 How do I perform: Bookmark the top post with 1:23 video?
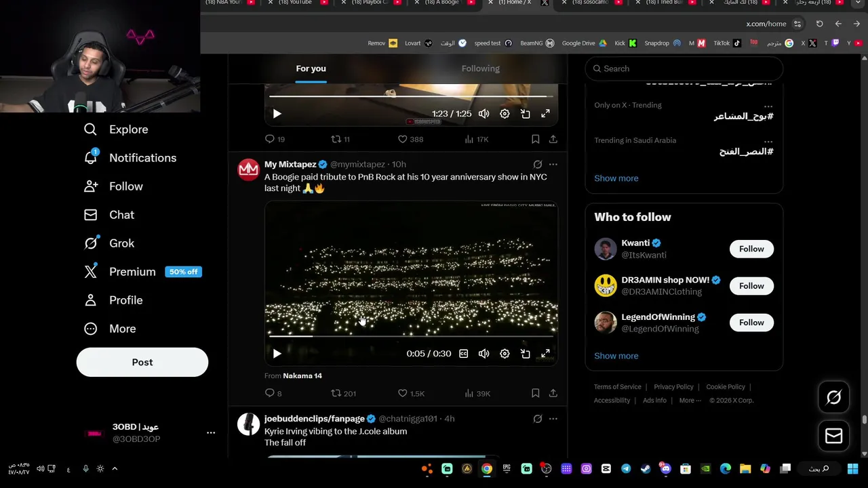tap(536, 139)
